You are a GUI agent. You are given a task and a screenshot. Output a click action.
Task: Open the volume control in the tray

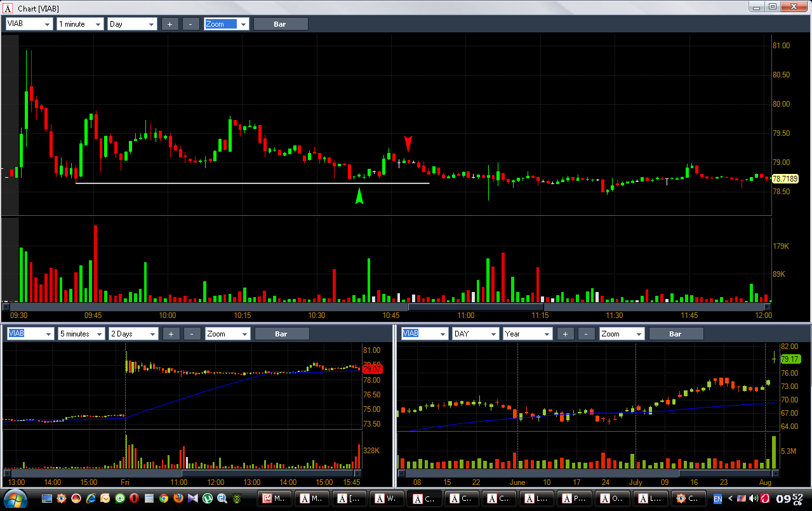pos(752,498)
